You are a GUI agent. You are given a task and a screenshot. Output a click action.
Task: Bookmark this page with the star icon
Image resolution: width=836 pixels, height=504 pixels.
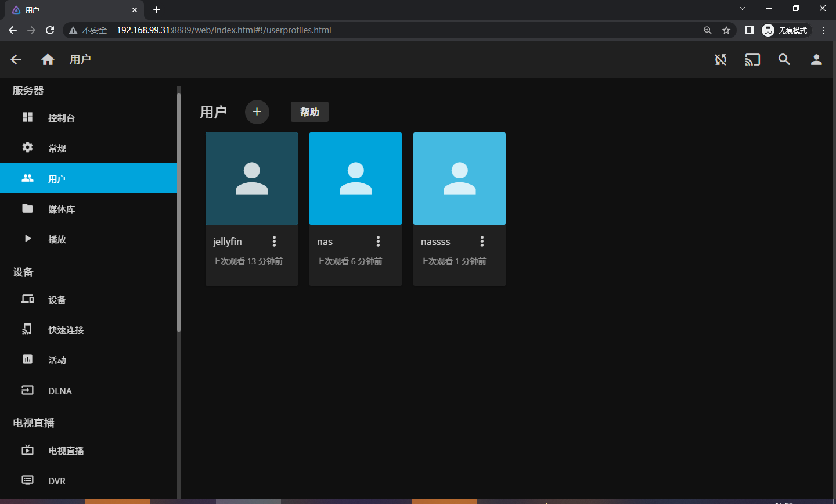tap(726, 30)
